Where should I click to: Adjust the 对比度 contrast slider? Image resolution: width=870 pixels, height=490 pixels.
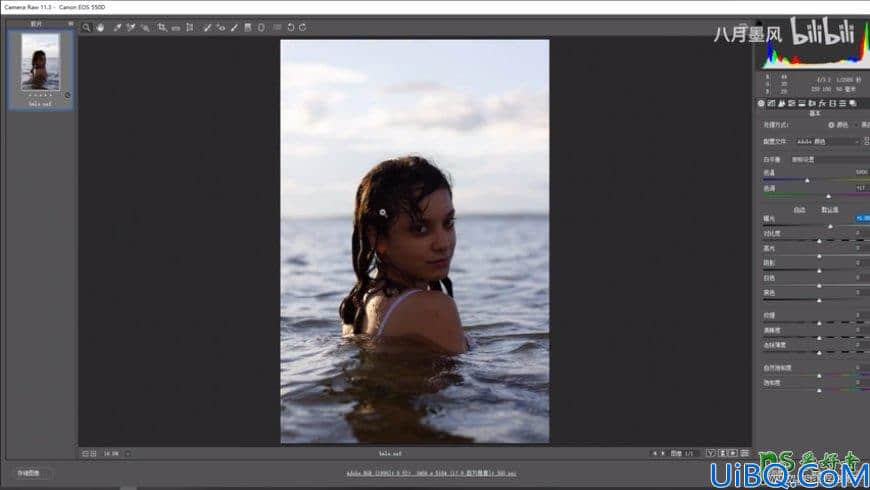[x=820, y=241]
